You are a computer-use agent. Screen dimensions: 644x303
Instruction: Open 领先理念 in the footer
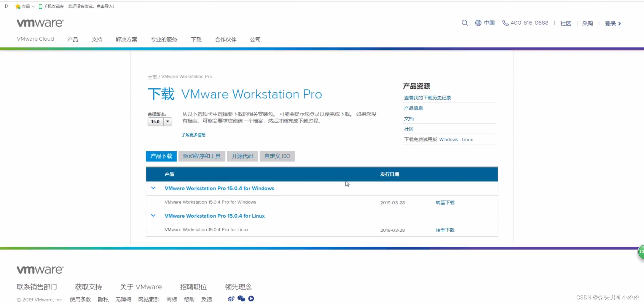(x=239, y=287)
